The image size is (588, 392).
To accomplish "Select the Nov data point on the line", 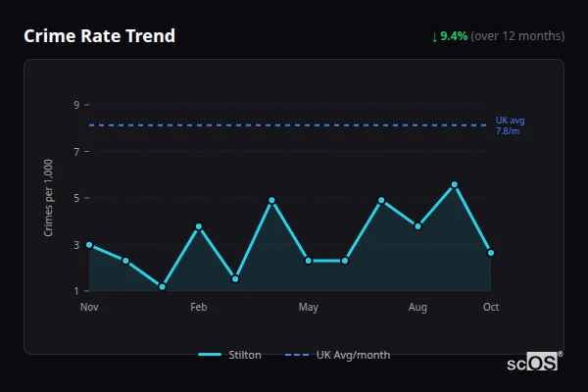I will coord(89,245).
